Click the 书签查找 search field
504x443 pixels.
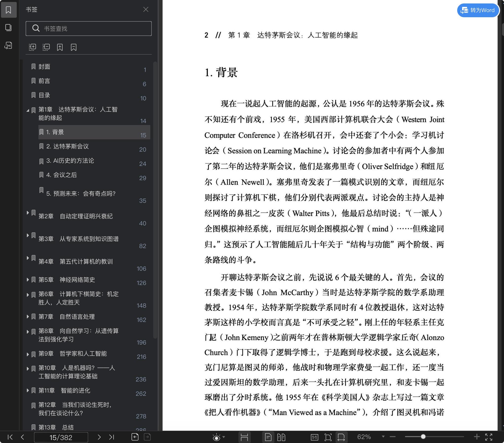coord(88,29)
